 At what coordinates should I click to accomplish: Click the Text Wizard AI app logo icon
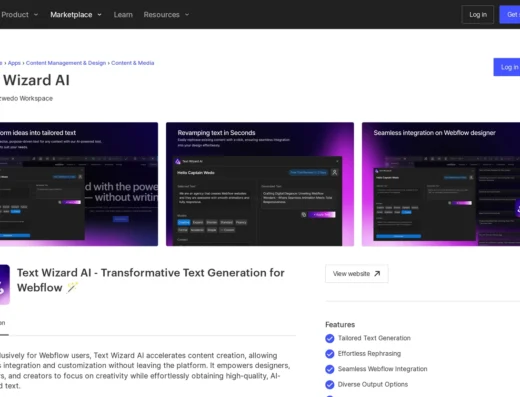pos(5,284)
